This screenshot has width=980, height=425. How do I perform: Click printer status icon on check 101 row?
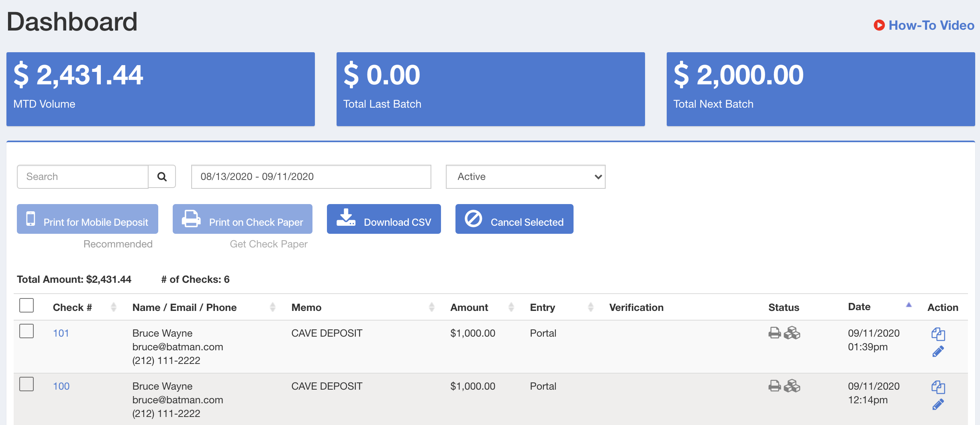click(774, 333)
